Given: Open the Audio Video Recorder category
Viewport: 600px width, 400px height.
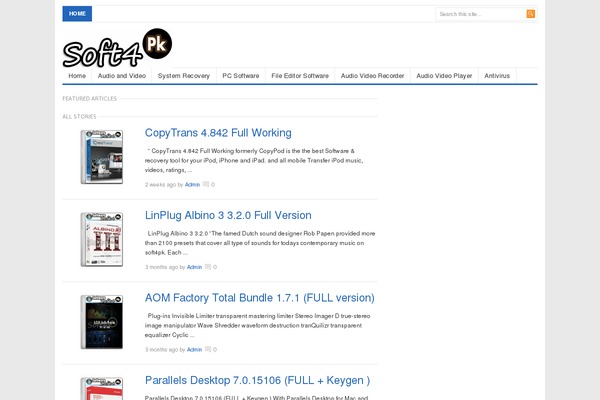Looking at the screenshot, I should click(x=372, y=76).
